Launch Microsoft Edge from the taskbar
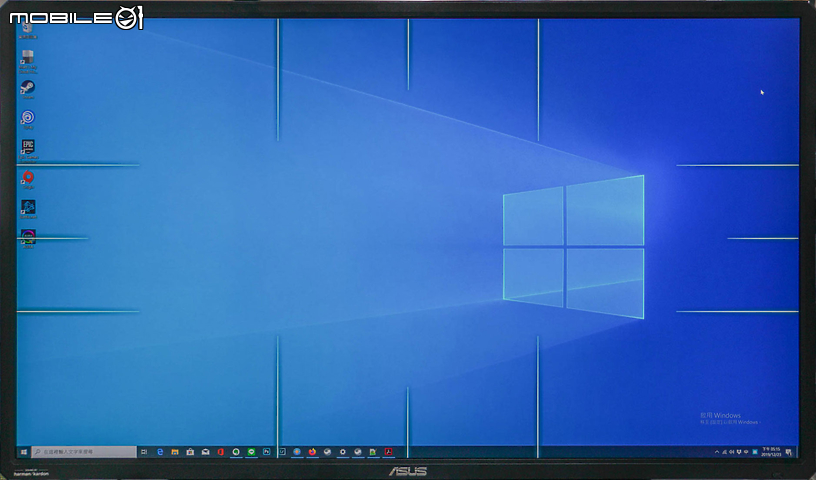This screenshot has height=480, width=816. (160, 452)
